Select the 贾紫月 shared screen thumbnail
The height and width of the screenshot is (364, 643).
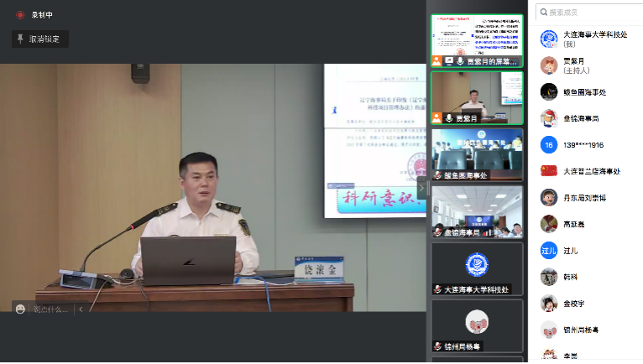(x=477, y=39)
